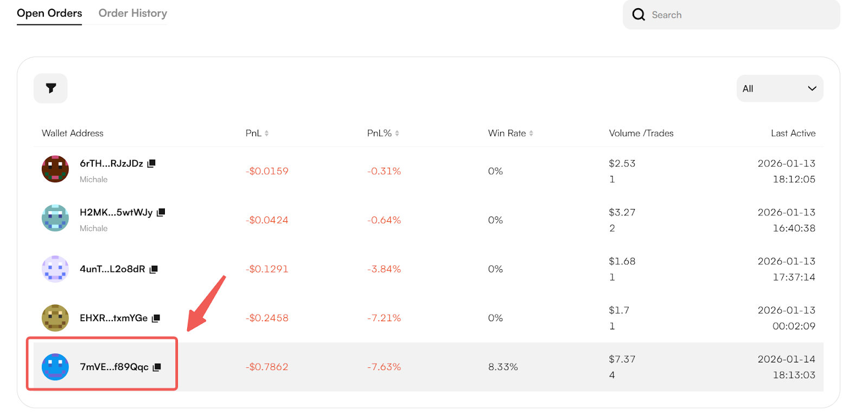Copy the 4unT...L2o8dR wallet address

tap(154, 269)
